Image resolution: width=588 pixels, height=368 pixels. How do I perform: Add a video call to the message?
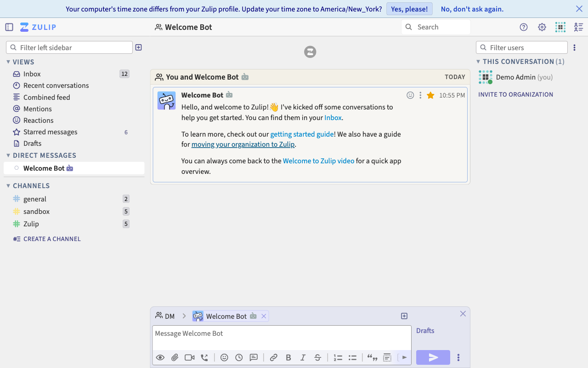coord(189,357)
